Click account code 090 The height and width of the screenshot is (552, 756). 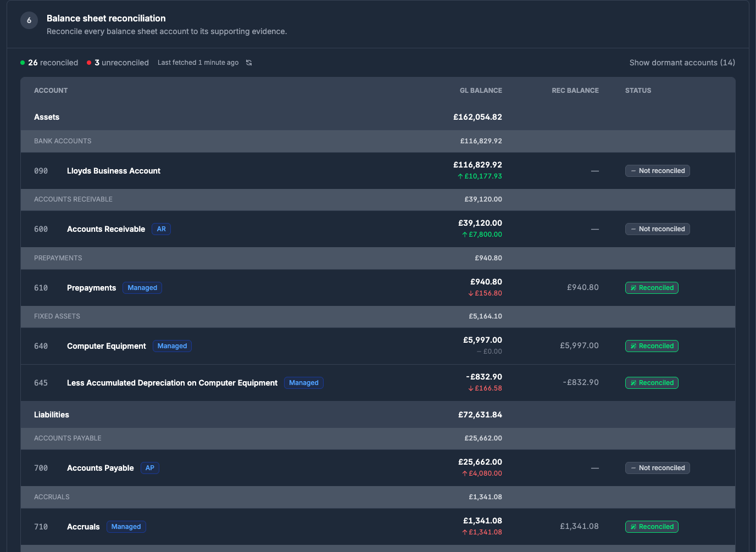tap(41, 171)
